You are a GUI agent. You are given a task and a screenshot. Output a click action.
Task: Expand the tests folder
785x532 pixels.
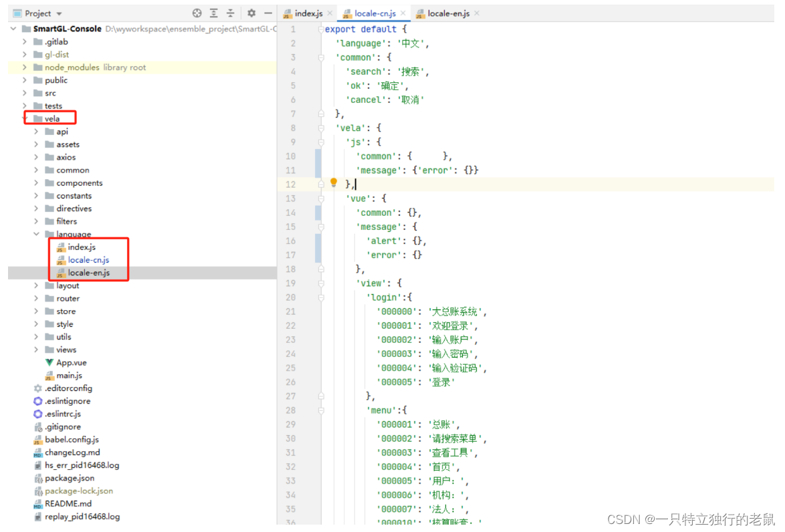25,106
